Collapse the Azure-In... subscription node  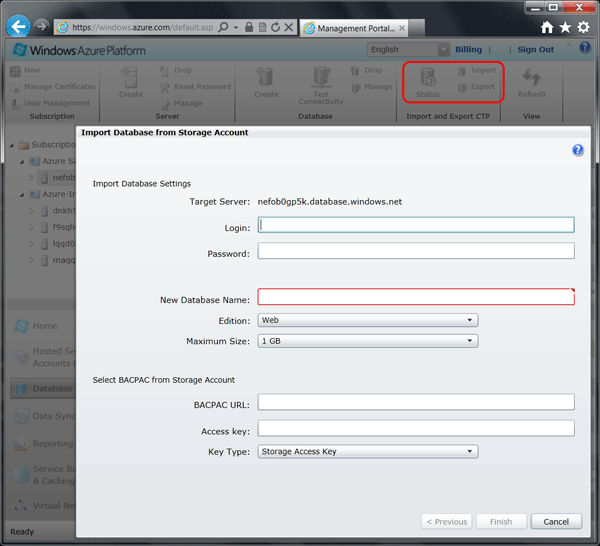coord(22,195)
